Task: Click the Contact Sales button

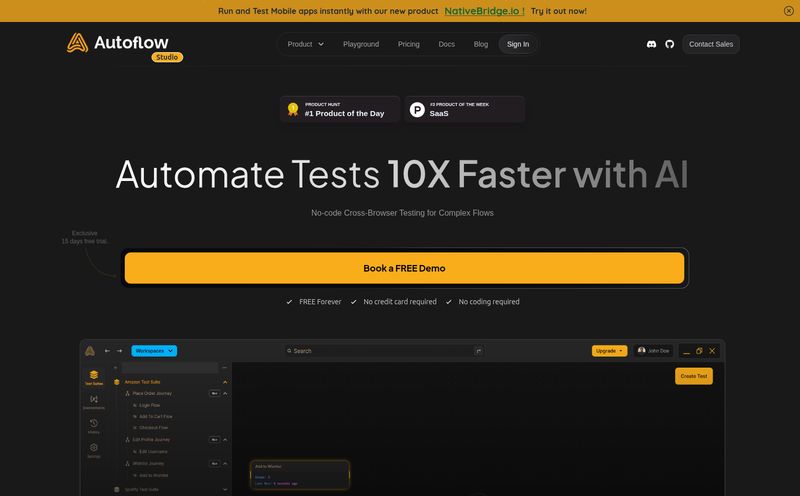Action: point(711,44)
